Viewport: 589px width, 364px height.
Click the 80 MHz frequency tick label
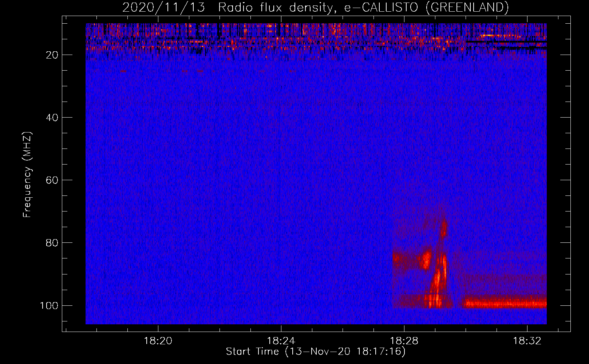click(52, 243)
